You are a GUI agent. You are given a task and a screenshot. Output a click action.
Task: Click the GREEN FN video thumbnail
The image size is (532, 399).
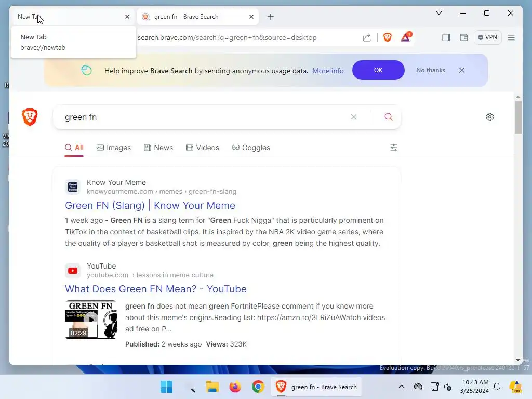tap(90, 320)
